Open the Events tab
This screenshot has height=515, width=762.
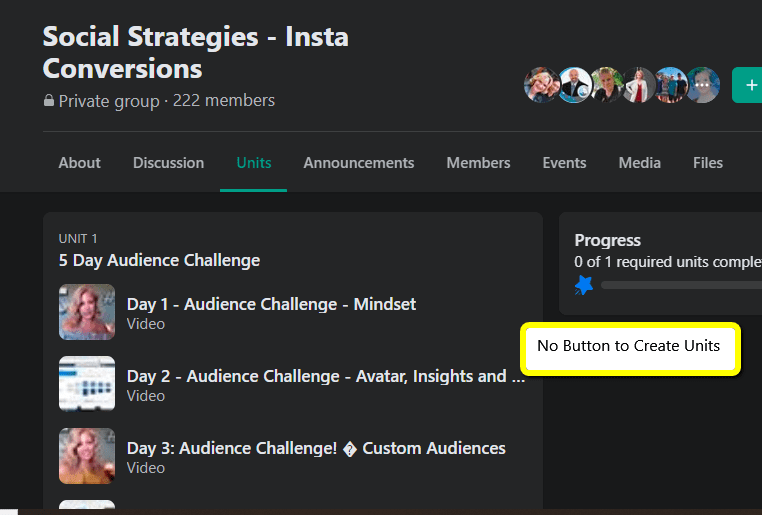click(x=564, y=163)
